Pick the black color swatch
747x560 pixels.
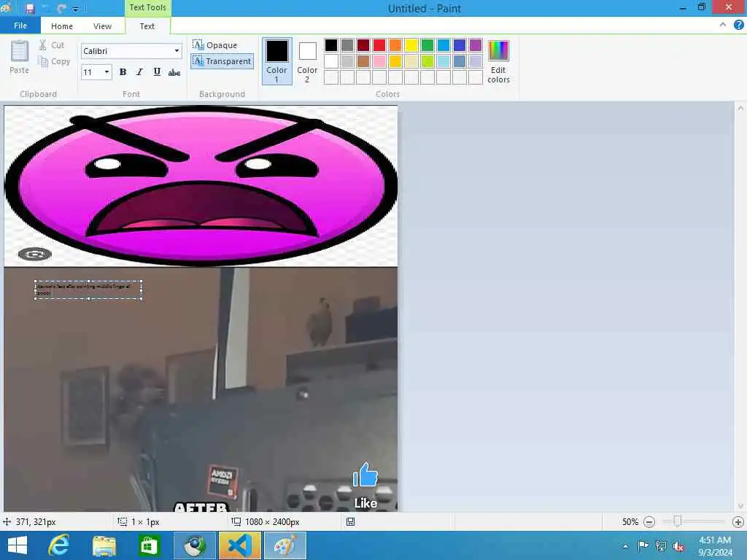point(331,45)
